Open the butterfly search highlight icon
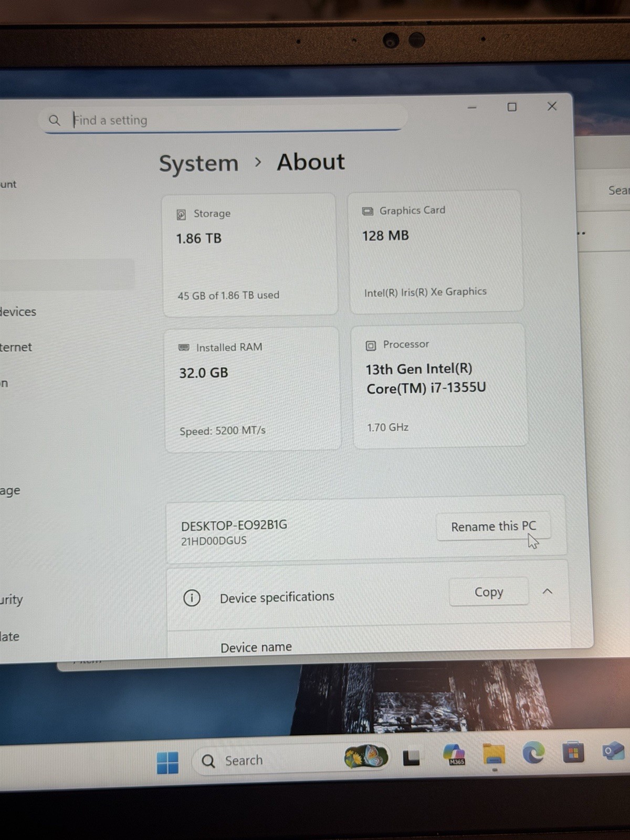Viewport: 630px width, 840px height. 366,757
